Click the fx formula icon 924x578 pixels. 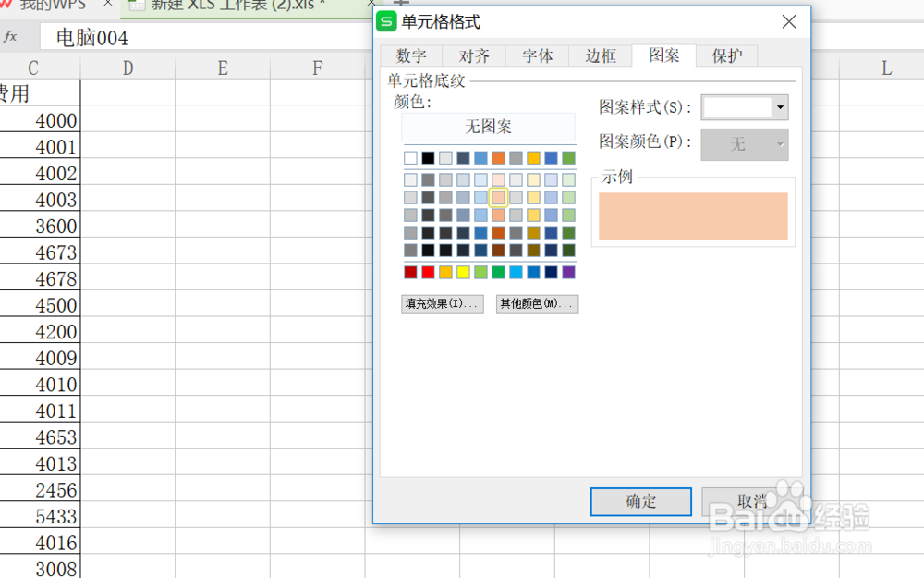[x=11, y=39]
